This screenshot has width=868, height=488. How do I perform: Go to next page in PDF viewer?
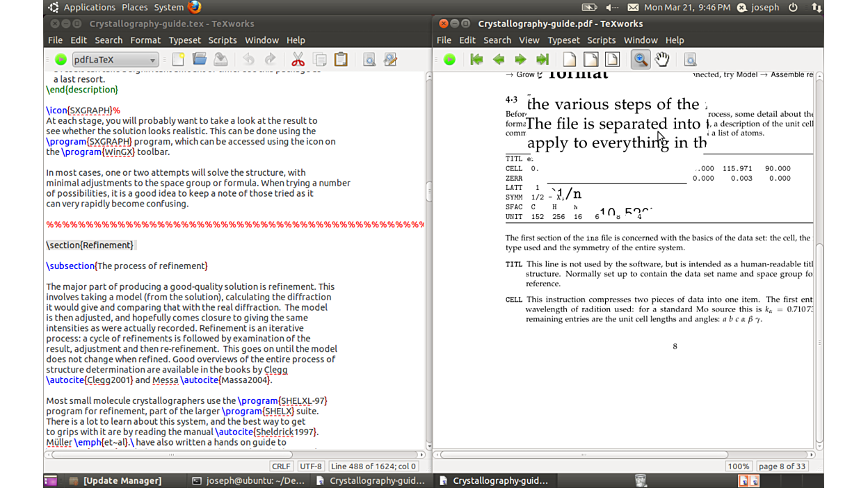click(x=520, y=60)
